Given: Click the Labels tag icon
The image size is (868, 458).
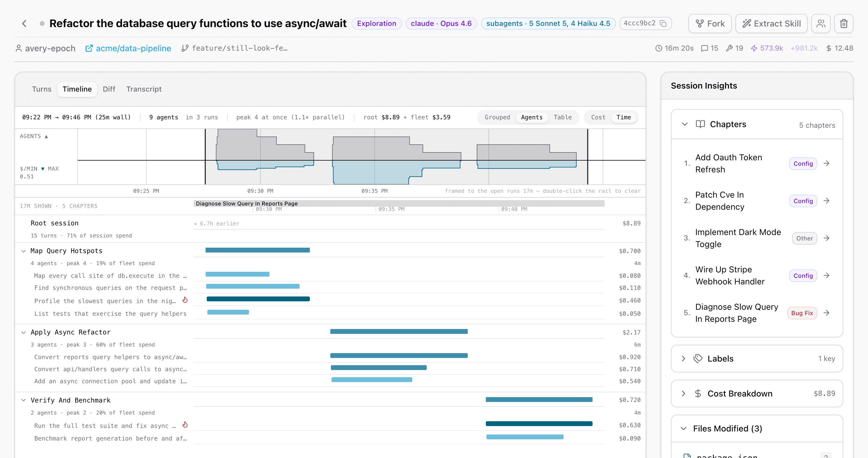Looking at the screenshot, I should pyautogui.click(x=698, y=359).
